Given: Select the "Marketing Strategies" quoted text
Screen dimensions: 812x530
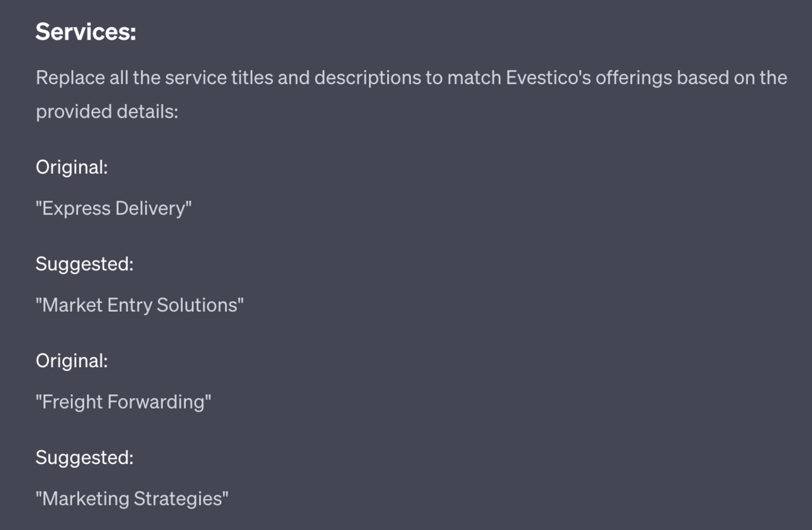Looking at the screenshot, I should click(x=132, y=499).
